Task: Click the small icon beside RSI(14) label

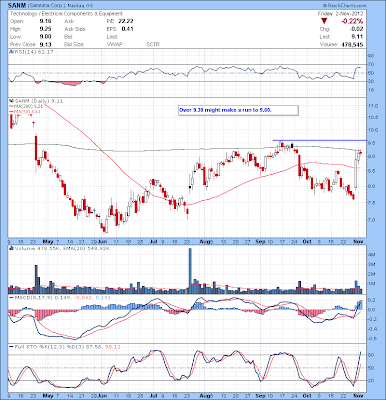Action: click(x=11, y=52)
